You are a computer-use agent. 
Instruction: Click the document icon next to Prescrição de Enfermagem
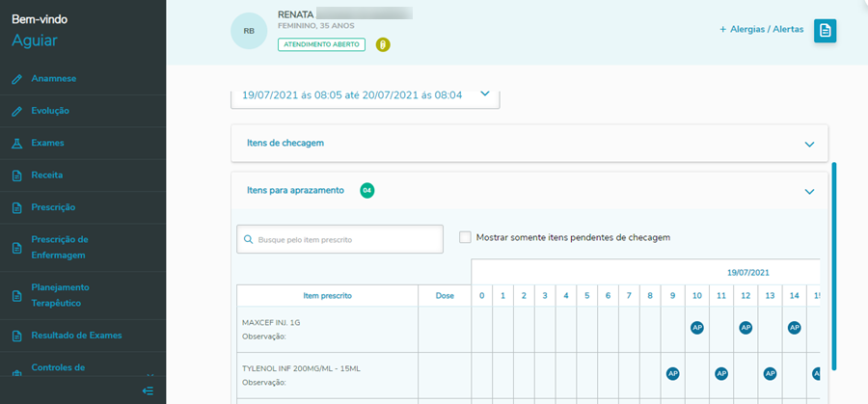coord(17,248)
